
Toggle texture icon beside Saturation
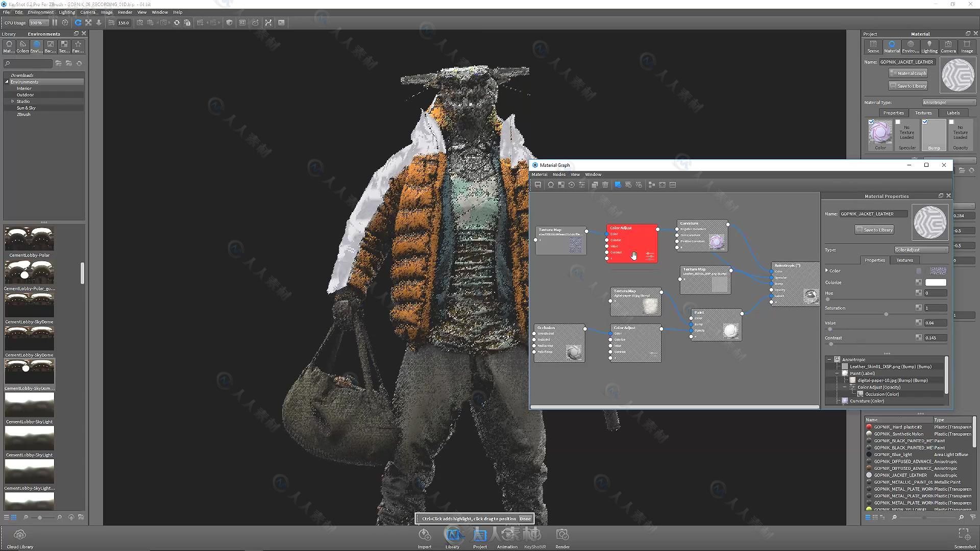coord(919,308)
